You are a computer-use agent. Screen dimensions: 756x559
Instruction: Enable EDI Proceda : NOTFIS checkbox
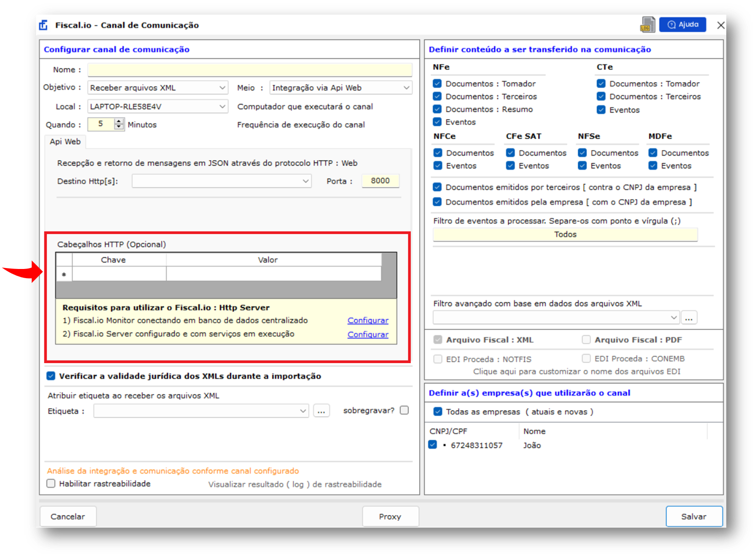[x=438, y=359]
